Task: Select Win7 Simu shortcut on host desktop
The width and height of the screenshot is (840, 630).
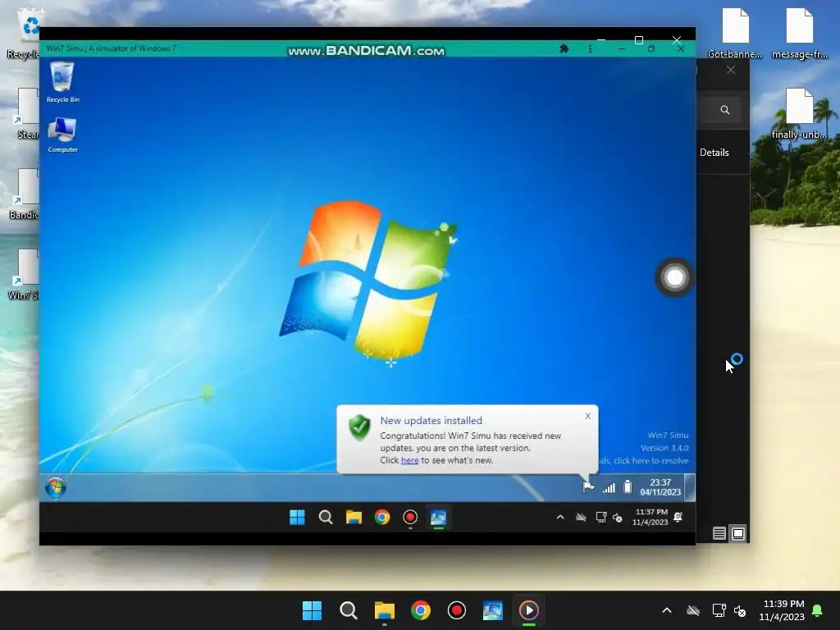Action: click(24, 274)
